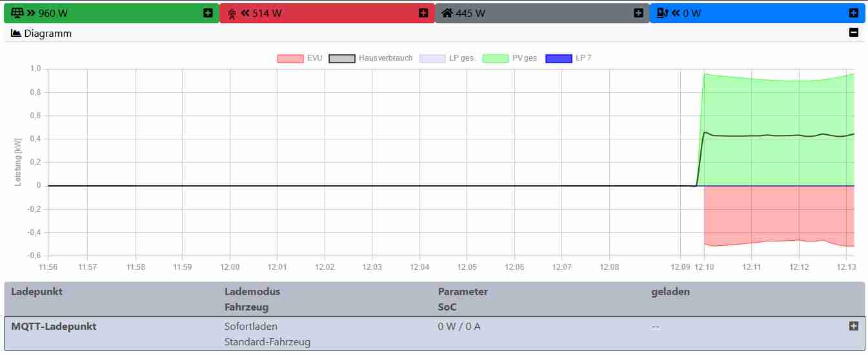Click the area chart icon beside Diagramm
868x355 pixels.
(x=16, y=33)
